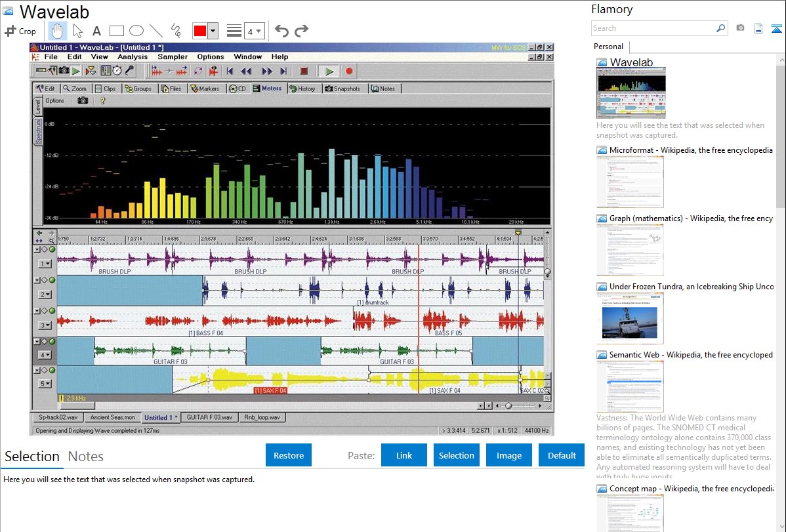Click the red color swatch
786x532 pixels.
(200, 31)
